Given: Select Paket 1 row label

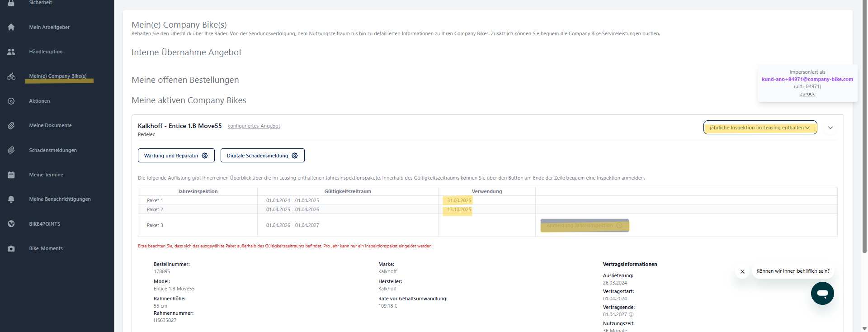Looking at the screenshot, I should click(x=155, y=200).
